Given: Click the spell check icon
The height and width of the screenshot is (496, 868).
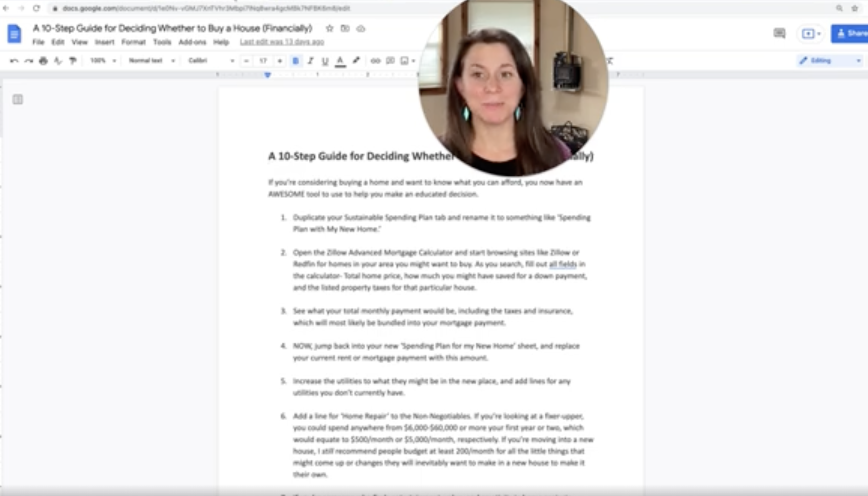Looking at the screenshot, I should [58, 61].
